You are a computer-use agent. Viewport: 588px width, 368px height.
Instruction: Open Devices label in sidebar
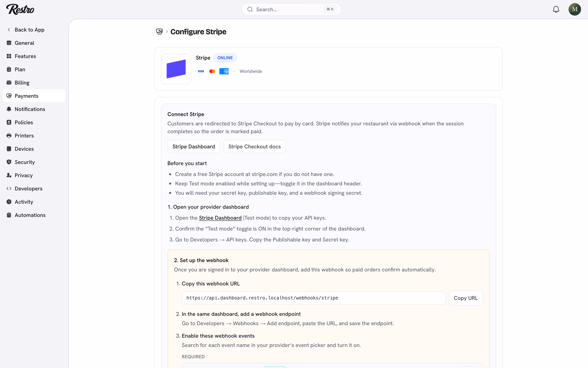[x=24, y=149]
